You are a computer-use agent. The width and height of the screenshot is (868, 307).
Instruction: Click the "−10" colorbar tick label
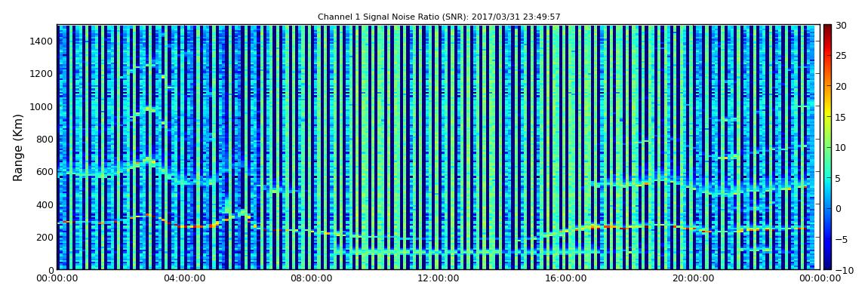point(844,270)
